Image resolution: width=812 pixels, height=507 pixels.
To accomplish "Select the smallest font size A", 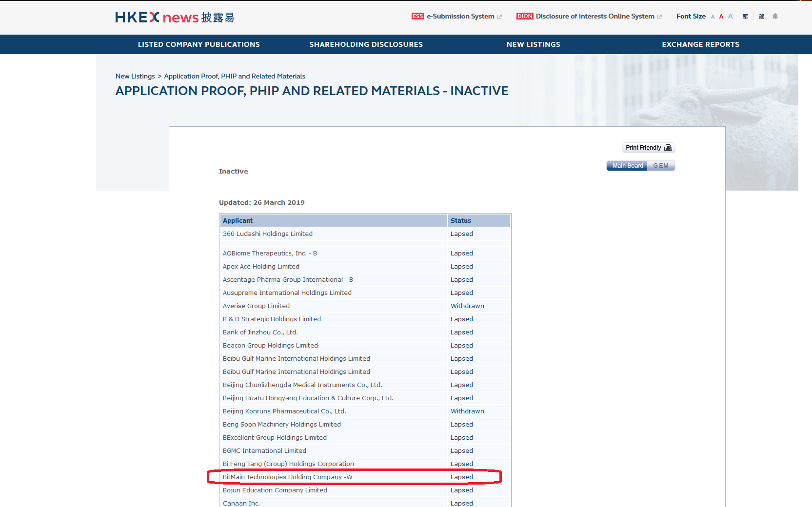I will 713,17.
